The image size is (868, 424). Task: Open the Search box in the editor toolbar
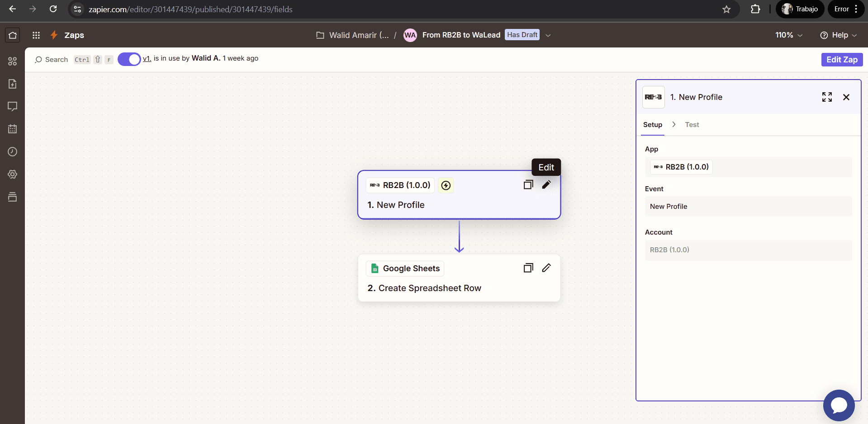click(74, 60)
